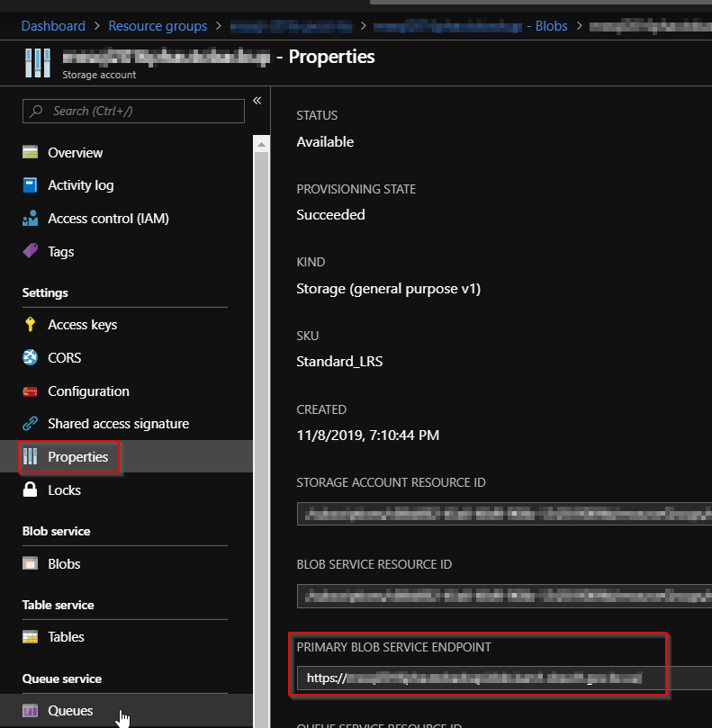This screenshot has width=712, height=728.
Task: Click the Blobs container icon
Action: tap(31, 563)
